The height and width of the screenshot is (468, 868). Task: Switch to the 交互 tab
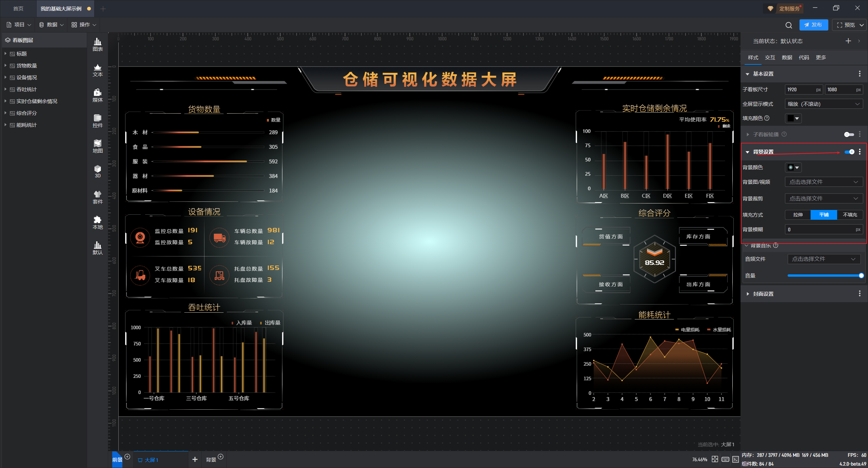pyautogui.click(x=770, y=58)
